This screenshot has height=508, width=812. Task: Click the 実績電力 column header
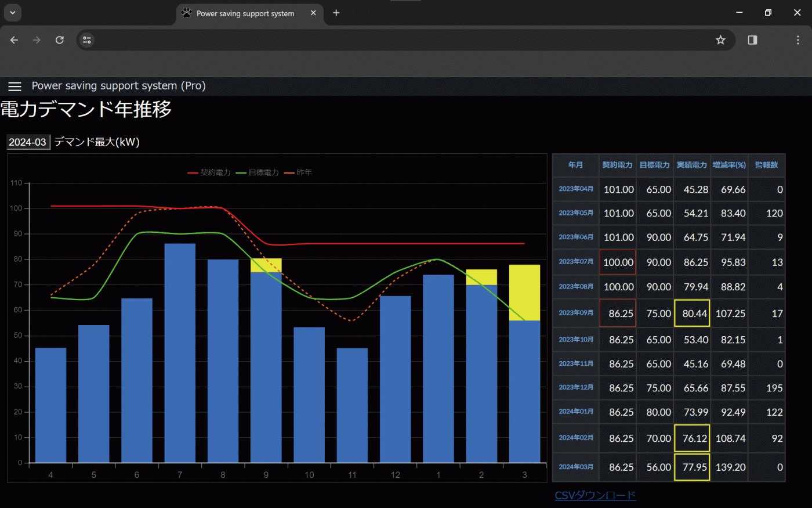(x=692, y=165)
